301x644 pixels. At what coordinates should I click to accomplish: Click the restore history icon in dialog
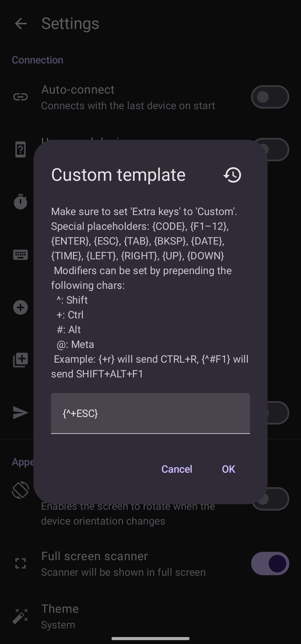coord(232,175)
